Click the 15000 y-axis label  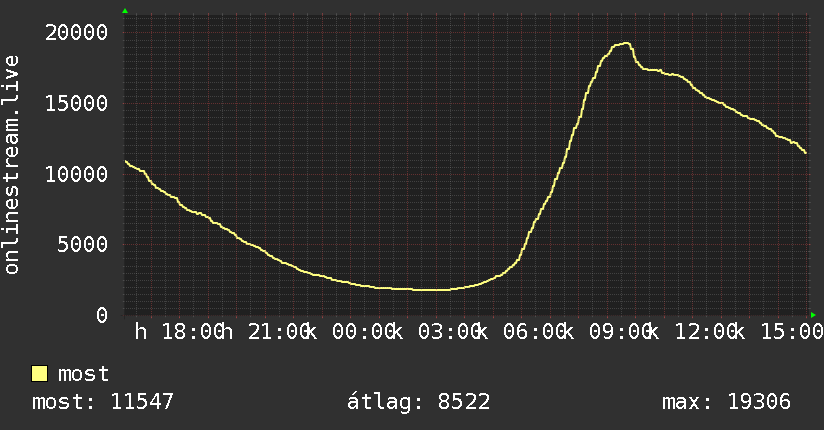pos(76,103)
